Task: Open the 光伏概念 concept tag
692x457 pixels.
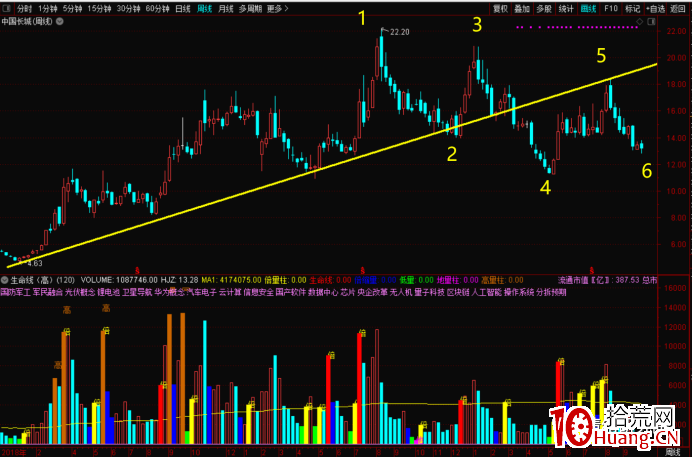Action: (x=80, y=292)
